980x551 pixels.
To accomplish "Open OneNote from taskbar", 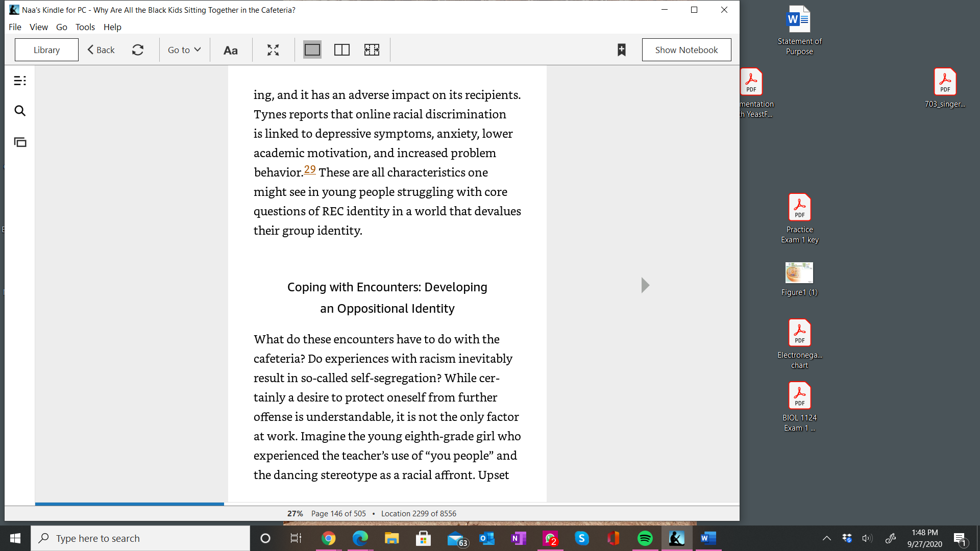I will click(x=519, y=538).
